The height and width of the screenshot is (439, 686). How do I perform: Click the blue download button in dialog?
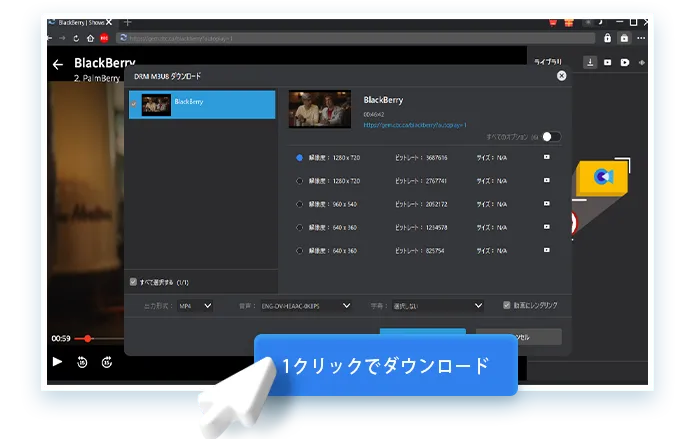point(423,331)
